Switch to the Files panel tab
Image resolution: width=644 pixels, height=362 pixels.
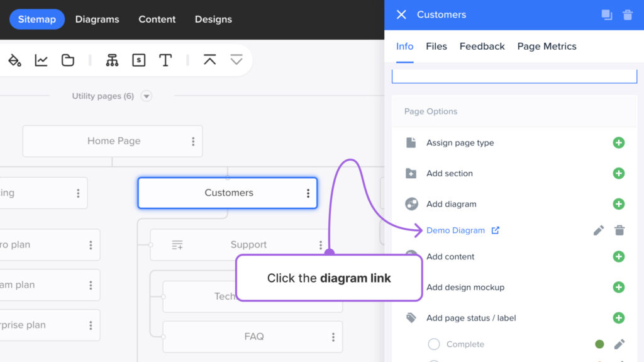tap(436, 47)
